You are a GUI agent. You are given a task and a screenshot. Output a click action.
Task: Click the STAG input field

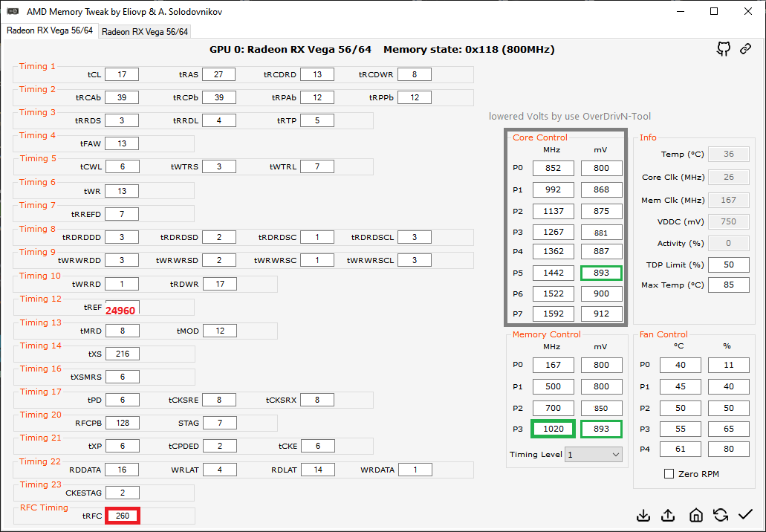(x=220, y=423)
